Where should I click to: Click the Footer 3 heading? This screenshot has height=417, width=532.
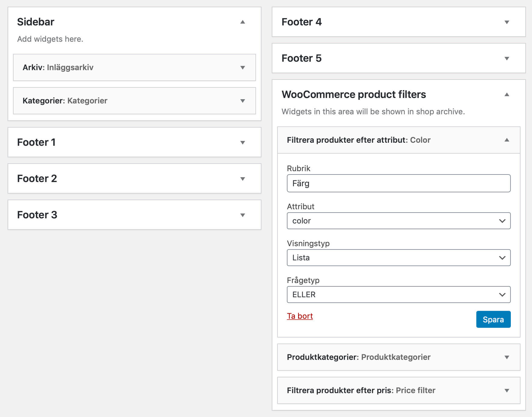click(37, 215)
